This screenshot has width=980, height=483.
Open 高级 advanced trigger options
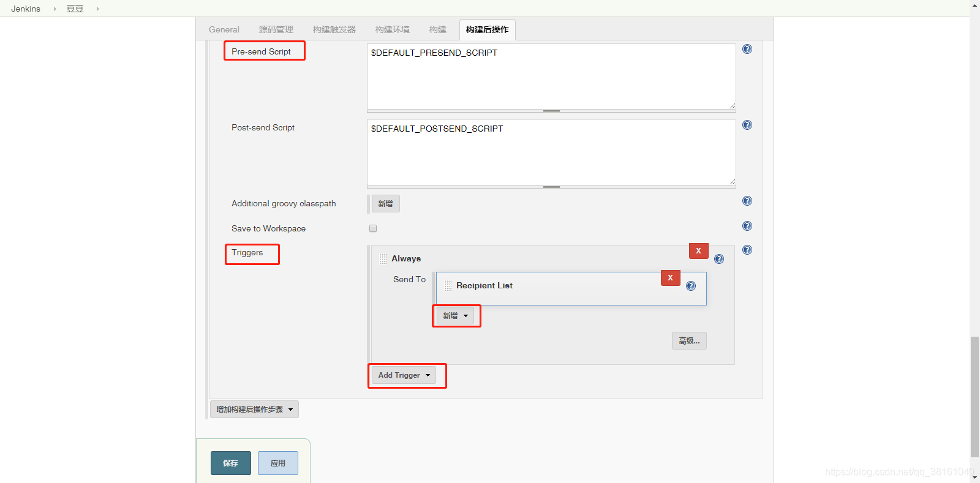click(689, 341)
